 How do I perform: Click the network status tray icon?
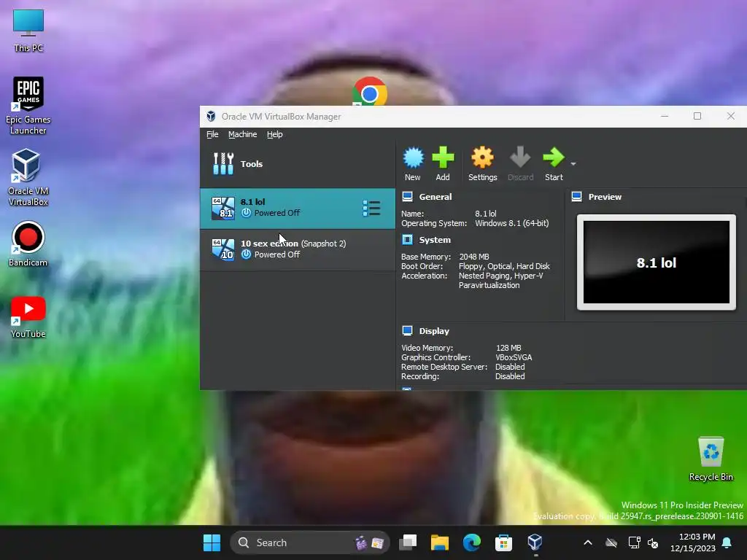click(x=634, y=542)
